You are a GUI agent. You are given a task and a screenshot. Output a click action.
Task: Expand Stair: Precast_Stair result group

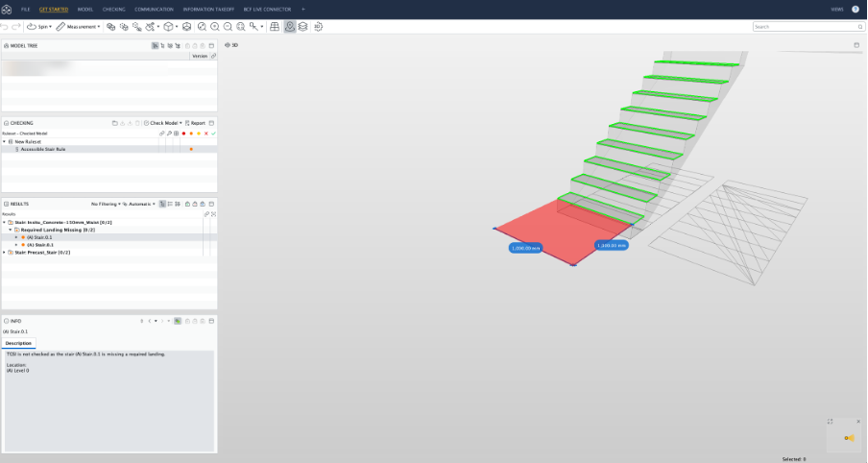(5, 253)
